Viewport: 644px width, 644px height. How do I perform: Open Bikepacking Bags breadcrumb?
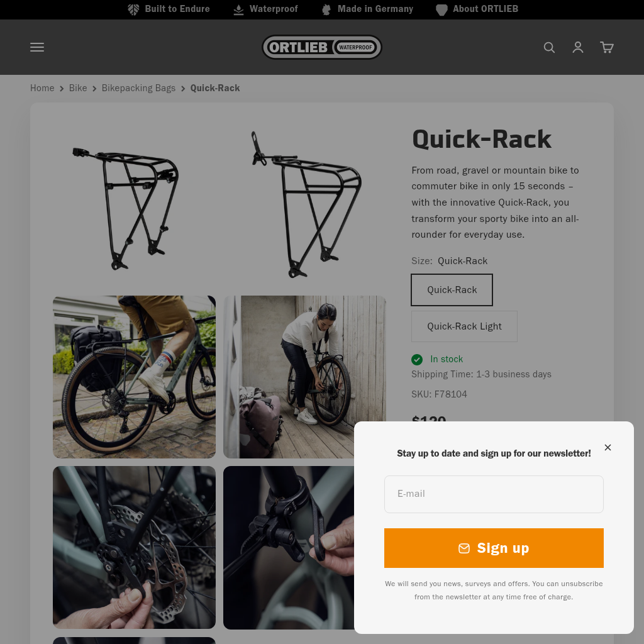(x=138, y=88)
